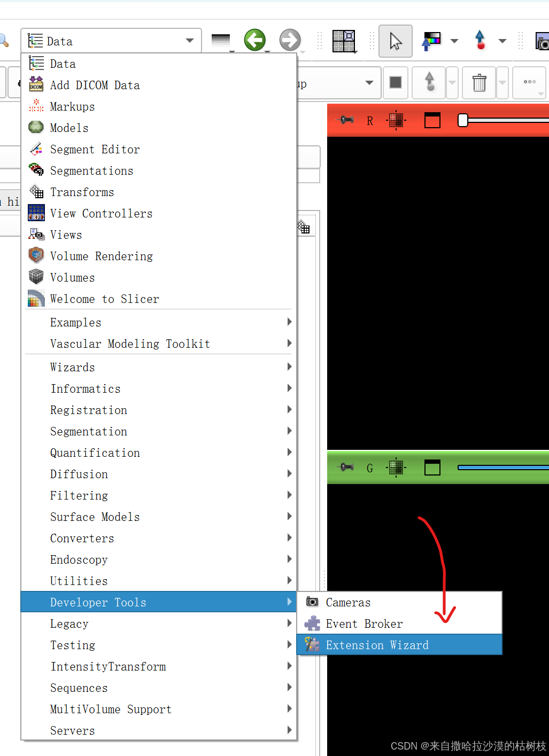Open the module selector Data dropdown
The image size is (549, 756).
111,41
